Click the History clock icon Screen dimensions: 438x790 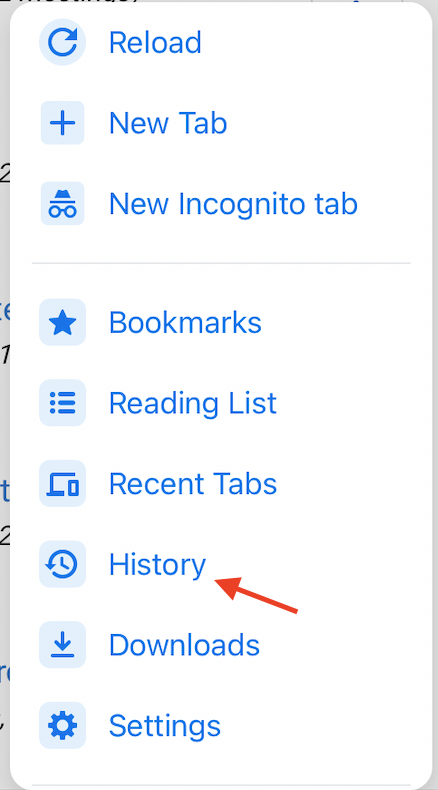62,564
